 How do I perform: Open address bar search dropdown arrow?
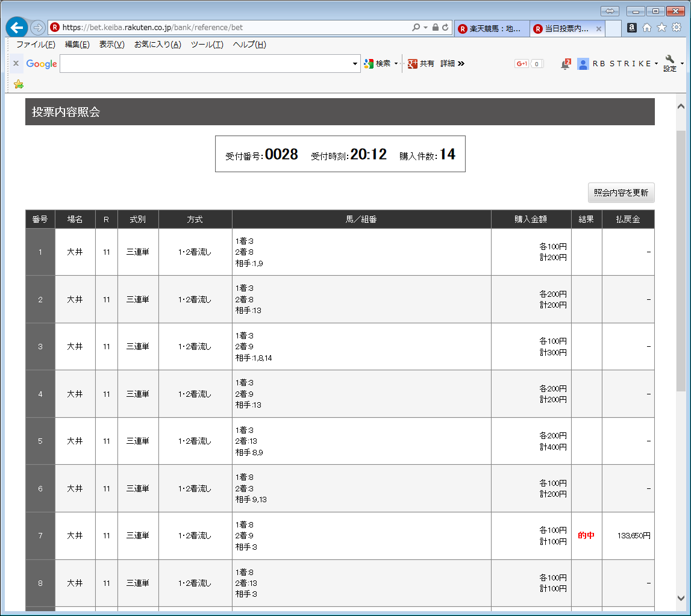click(425, 27)
